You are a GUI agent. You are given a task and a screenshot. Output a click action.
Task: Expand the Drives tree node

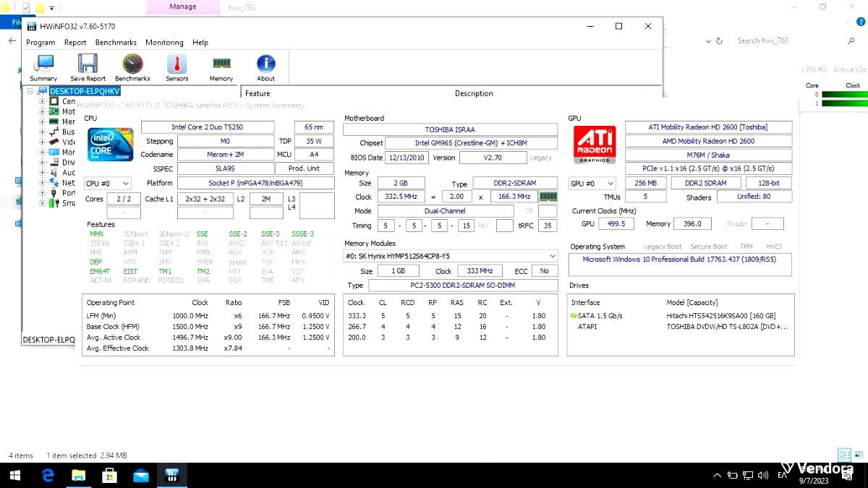(43, 163)
